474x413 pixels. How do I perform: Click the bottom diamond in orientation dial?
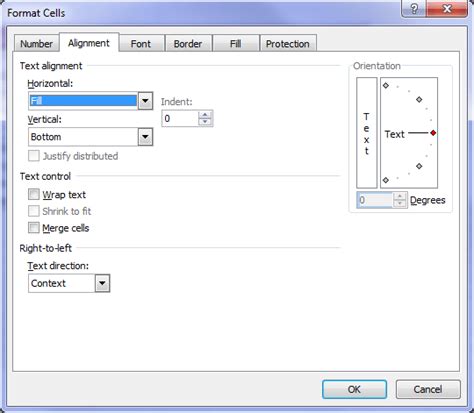[x=386, y=180]
